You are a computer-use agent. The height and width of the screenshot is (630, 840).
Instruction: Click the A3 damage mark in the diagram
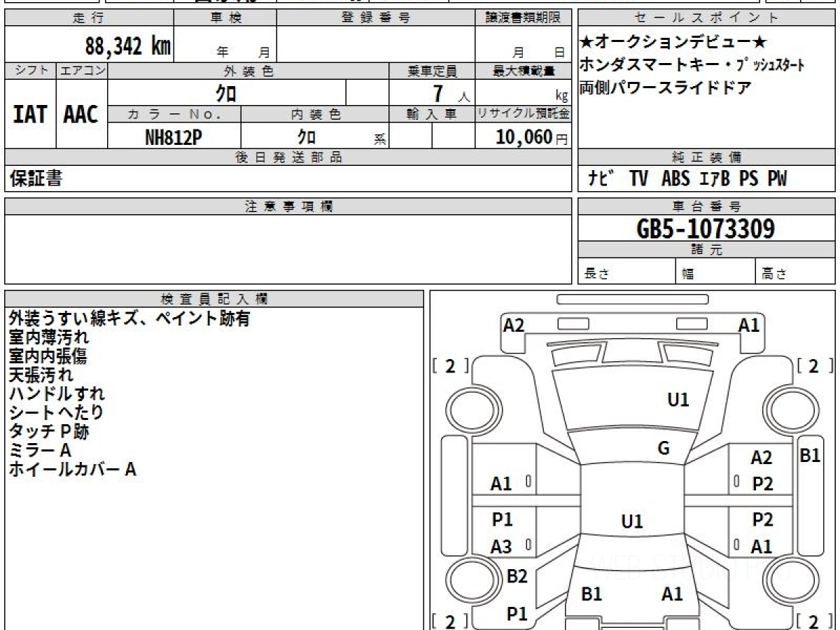(x=501, y=547)
